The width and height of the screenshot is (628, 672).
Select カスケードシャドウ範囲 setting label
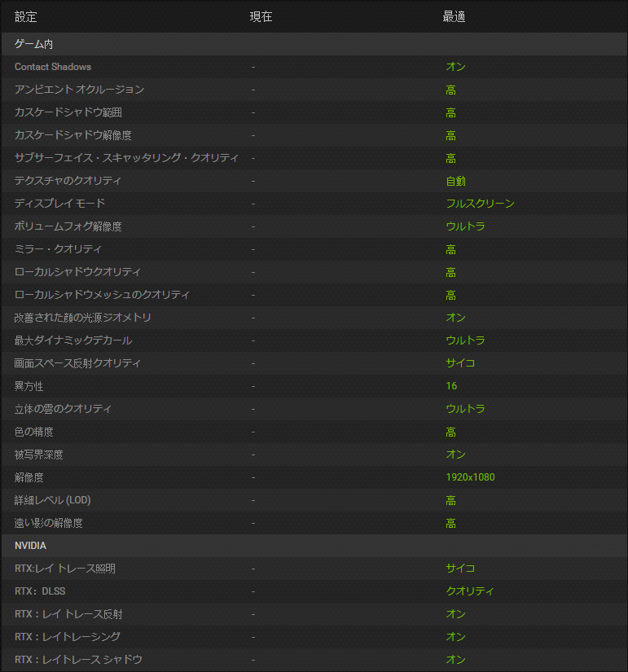click(x=68, y=112)
